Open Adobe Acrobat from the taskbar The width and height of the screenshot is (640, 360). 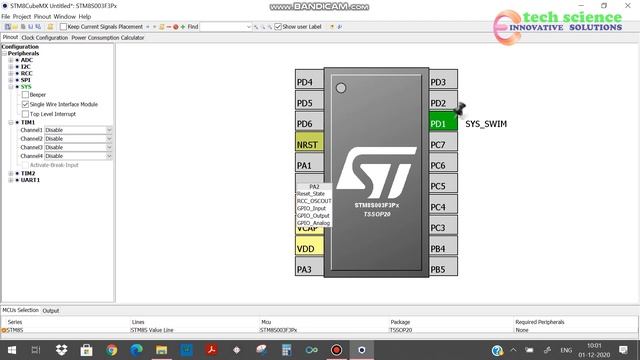tap(211, 350)
